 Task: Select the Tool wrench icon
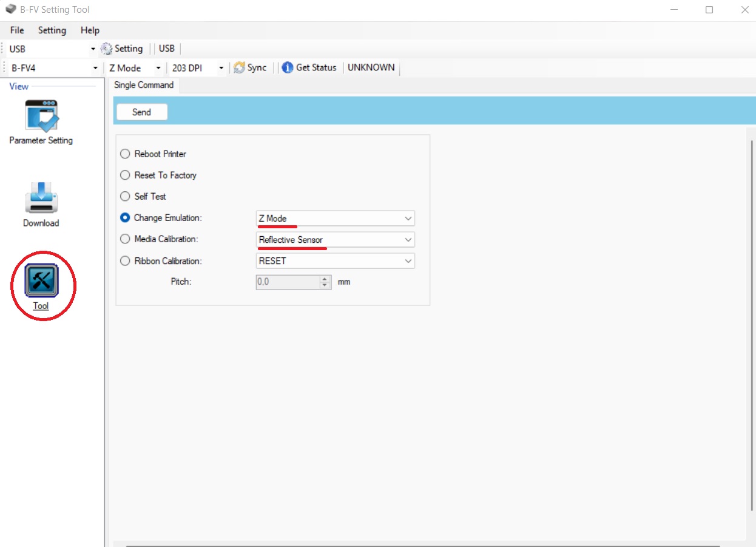click(x=41, y=280)
